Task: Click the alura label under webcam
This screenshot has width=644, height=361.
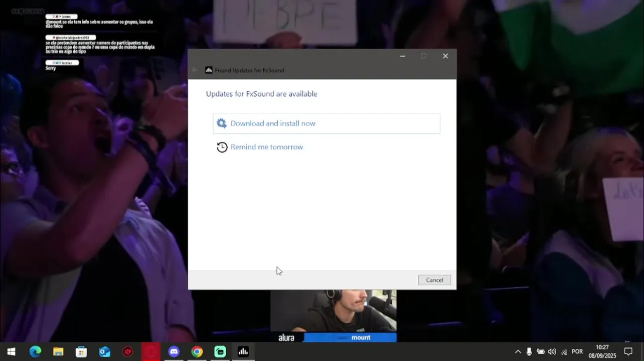Action: point(286,337)
